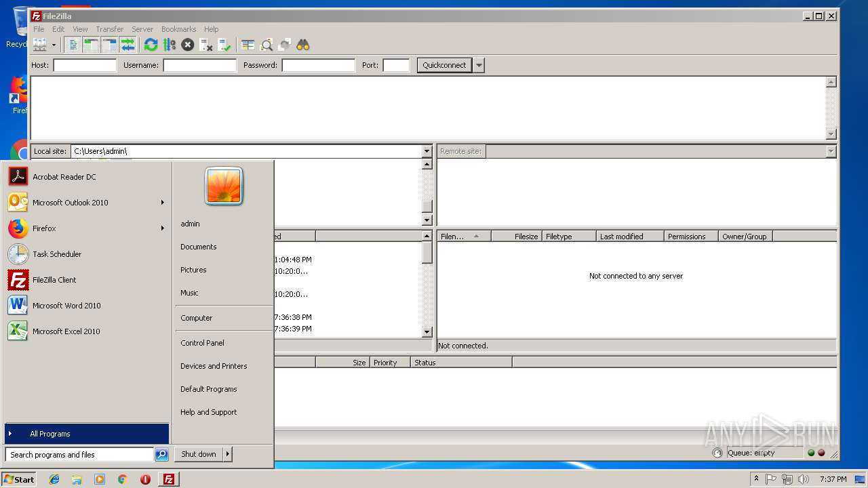Image resolution: width=868 pixels, height=488 pixels.
Task: Open the Help menu
Action: click(x=212, y=29)
